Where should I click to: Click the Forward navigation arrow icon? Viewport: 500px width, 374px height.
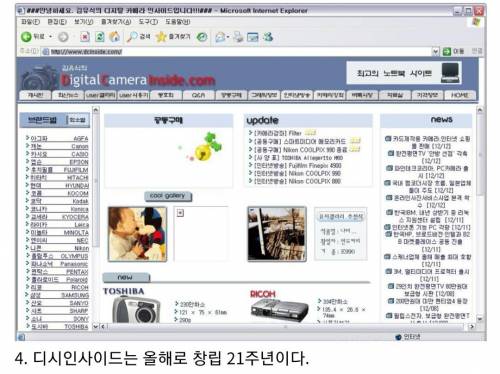(x=63, y=37)
